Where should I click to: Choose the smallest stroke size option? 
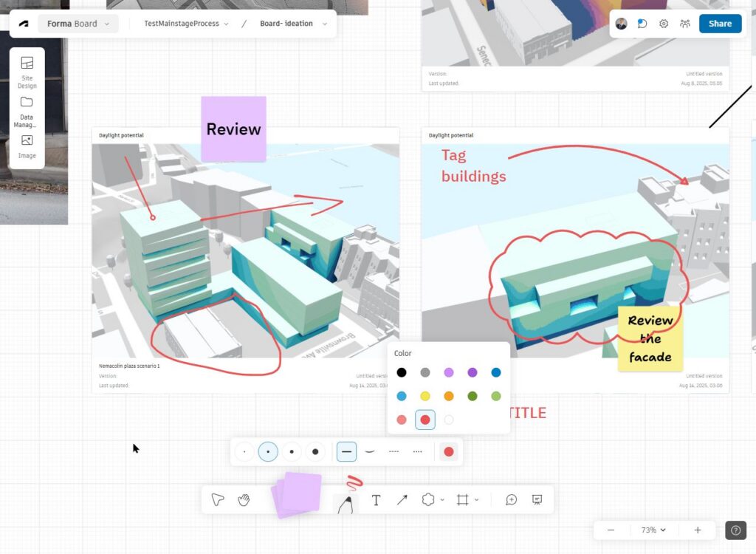pos(244,451)
